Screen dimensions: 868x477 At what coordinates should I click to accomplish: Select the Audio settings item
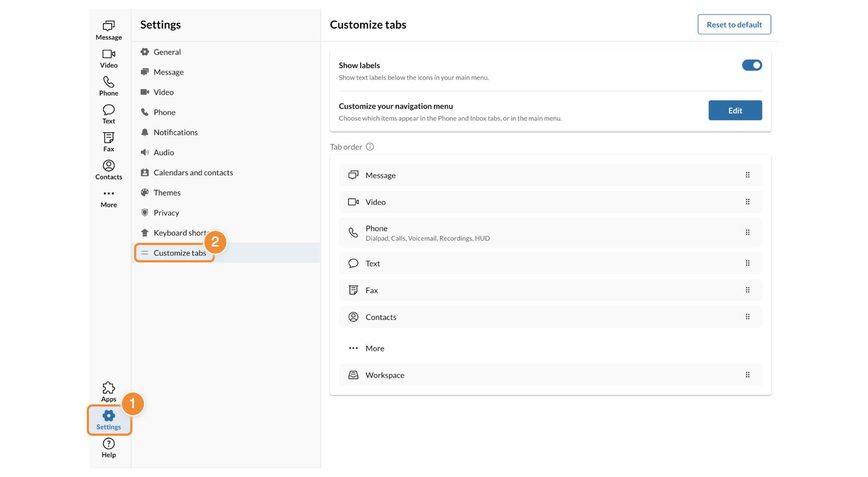pyautogui.click(x=163, y=152)
